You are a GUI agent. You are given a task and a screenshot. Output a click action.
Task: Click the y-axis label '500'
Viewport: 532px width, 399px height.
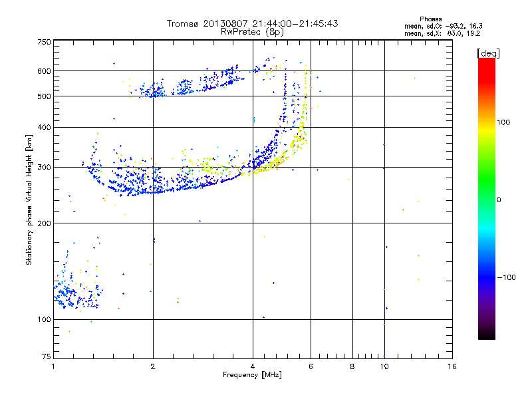click(44, 96)
